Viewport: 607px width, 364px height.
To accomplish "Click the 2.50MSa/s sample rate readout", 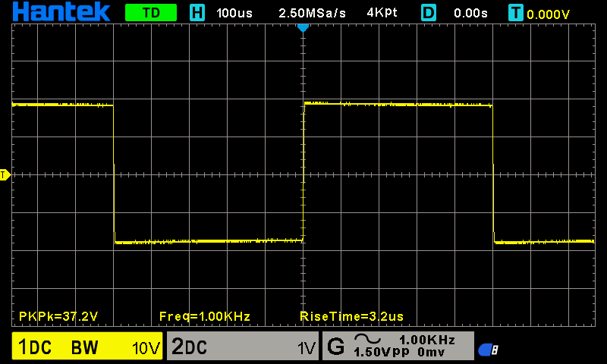I will pyautogui.click(x=312, y=13).
